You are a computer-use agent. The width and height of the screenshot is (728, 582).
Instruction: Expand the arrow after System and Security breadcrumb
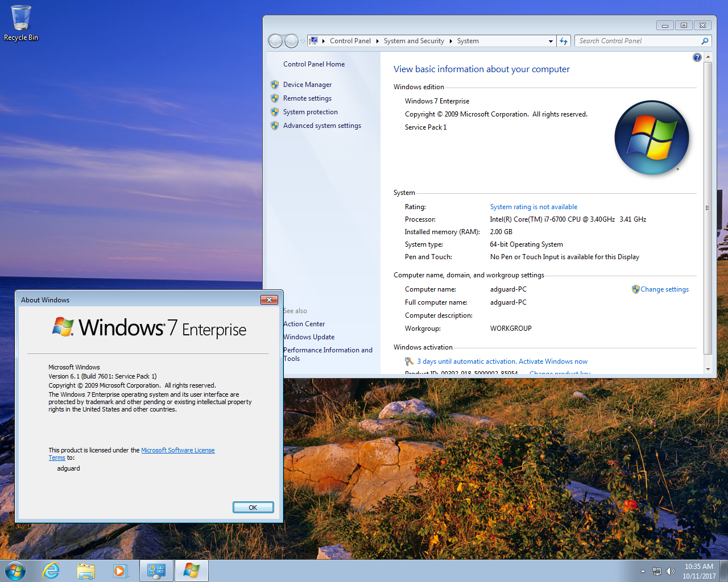[450, 41]
